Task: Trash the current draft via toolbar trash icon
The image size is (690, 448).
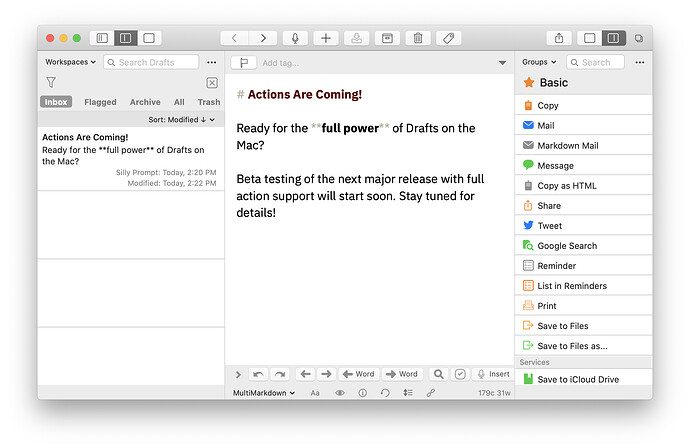Action: click(x=418, y=38)
